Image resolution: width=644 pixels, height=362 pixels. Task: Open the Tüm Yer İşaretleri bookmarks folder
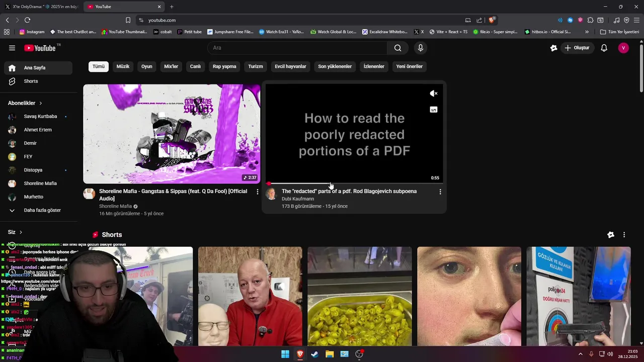(619, 32)
